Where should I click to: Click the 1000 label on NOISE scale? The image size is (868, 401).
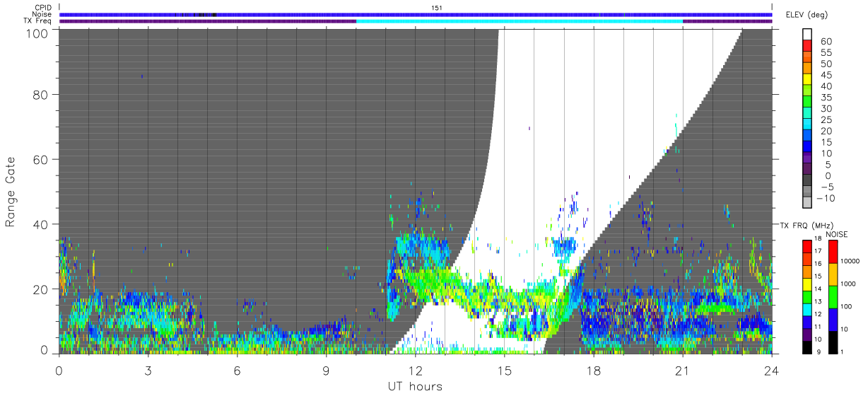click(x=848, y=284)
